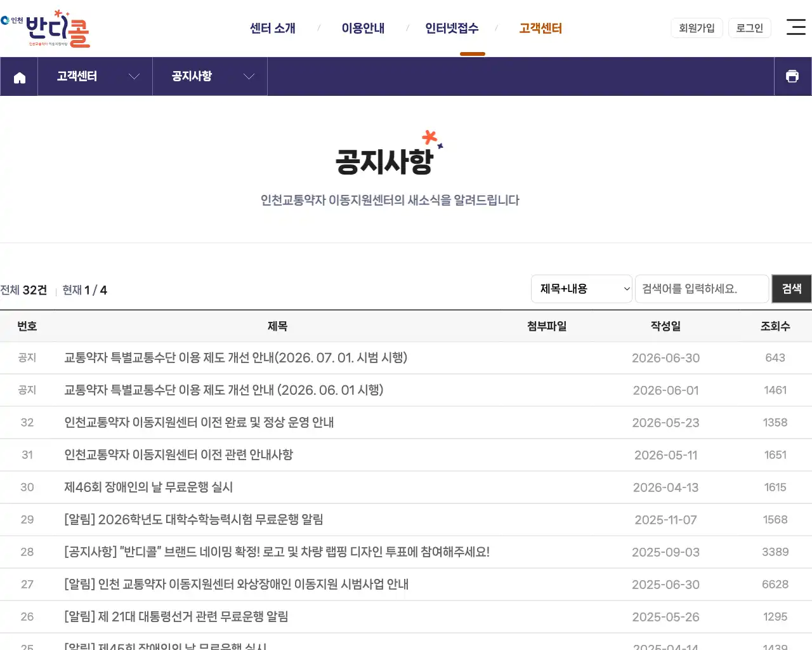The width and height of the screenshot is (812, 650).
Task: Click the 반디콜 logo
Action: 46,29
